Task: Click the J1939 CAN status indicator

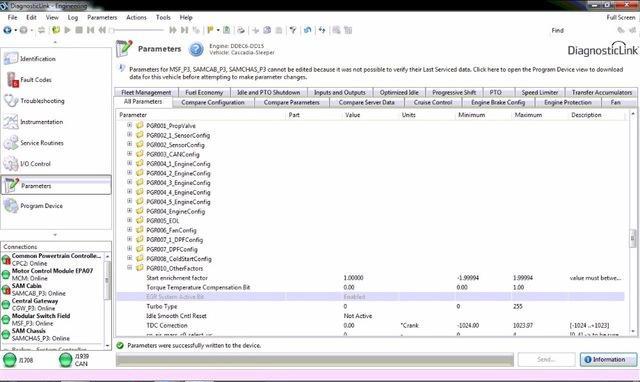Action: click(x=73, y=360)
